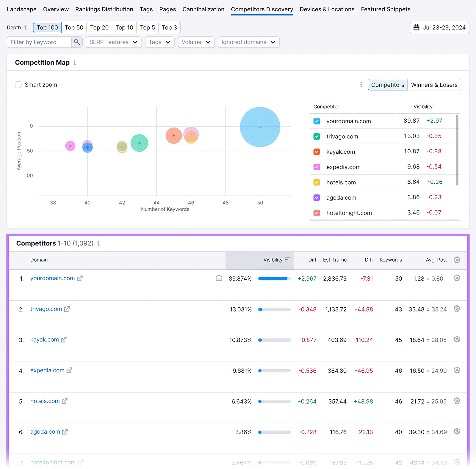Open the Ignored domains dropdown

pos(248,42)
